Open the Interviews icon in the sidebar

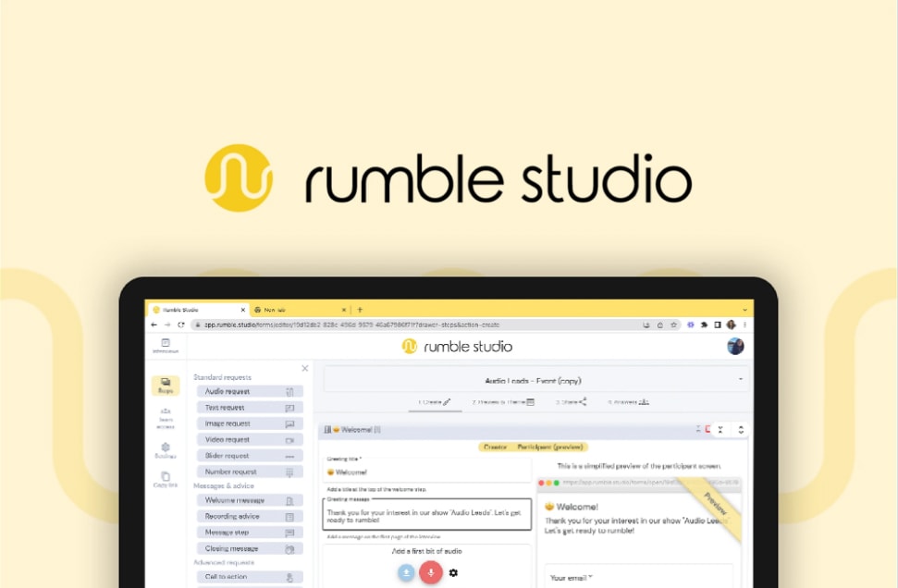(166, 346)
